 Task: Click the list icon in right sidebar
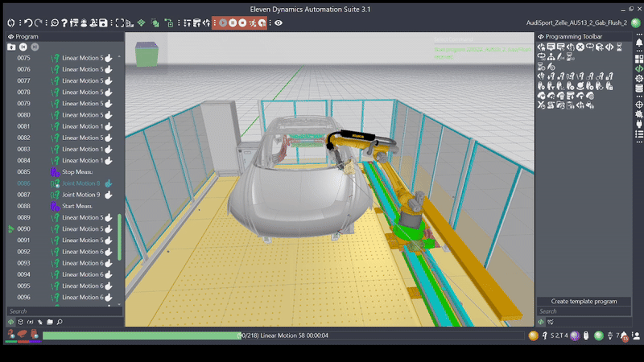pos(639,134)
